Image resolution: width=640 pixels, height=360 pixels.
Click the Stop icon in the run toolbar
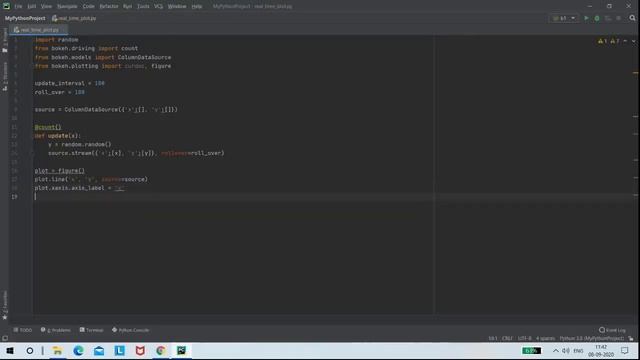point(619,18)
